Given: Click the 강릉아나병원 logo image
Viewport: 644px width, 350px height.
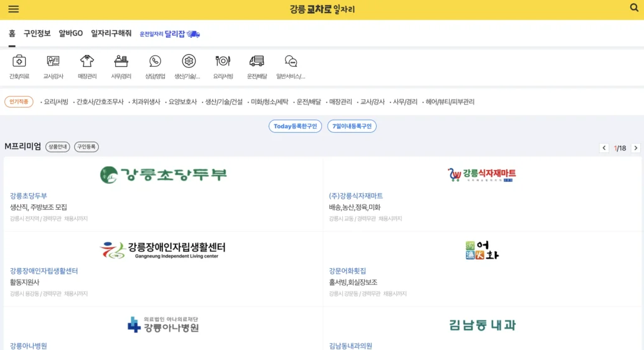Looking at the screenshot, I should pyautogui.click(x=163, y=324).
